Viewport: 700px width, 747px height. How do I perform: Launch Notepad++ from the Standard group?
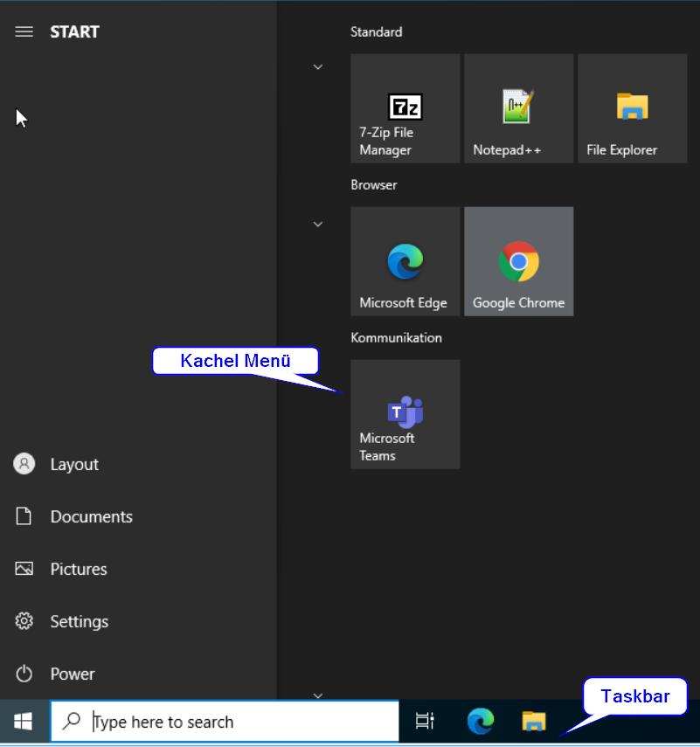point(518,108)
